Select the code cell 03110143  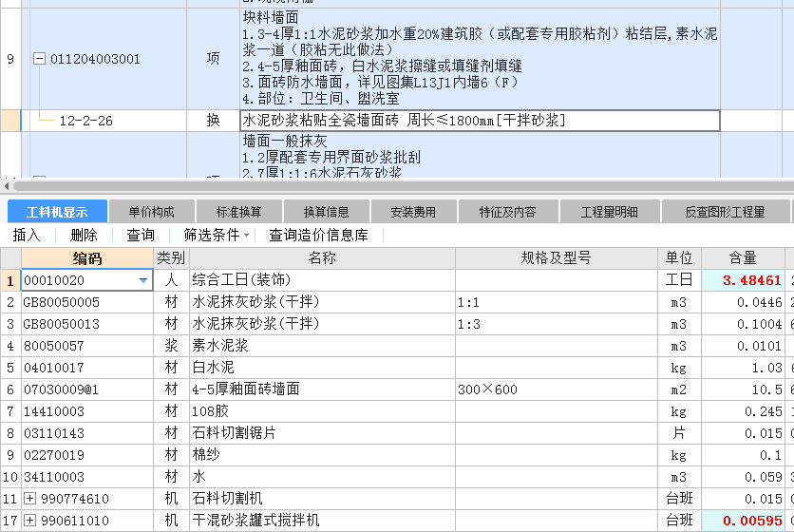[x=87, y=433]
